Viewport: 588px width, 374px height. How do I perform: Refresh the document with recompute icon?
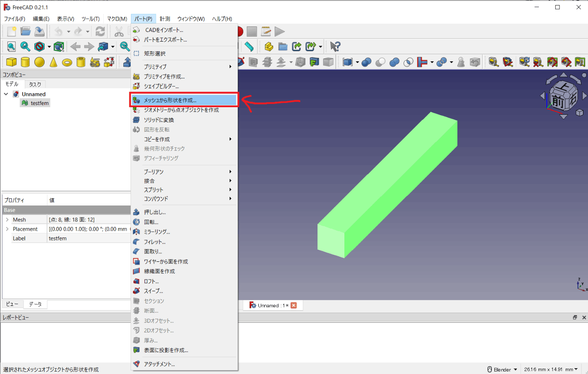pyautogui.click(x=100, y=32)
